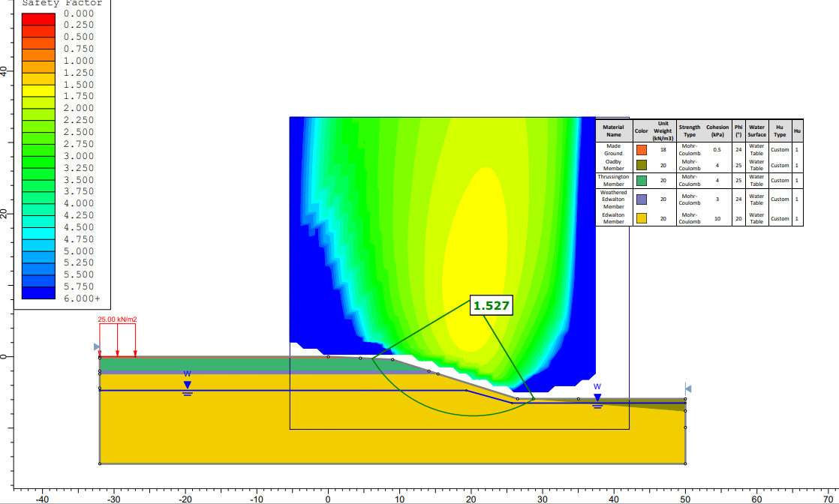Click the Edwalton Member yellow color swatch

641,218
